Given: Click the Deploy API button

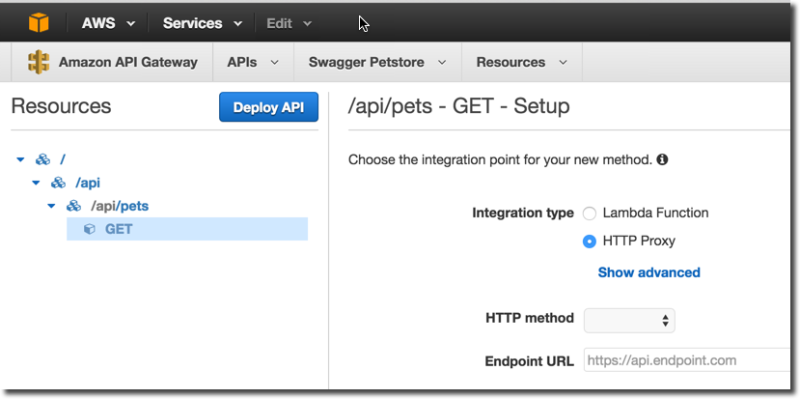Looking at the screenshot, I should pos(268,107).
